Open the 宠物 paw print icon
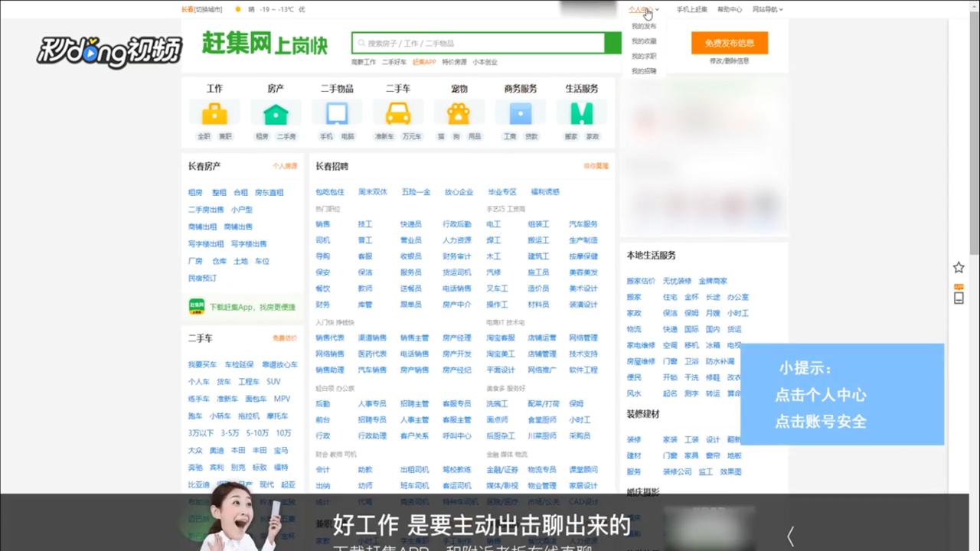Viewport: 980px width, 551px height. click(459, 113)
